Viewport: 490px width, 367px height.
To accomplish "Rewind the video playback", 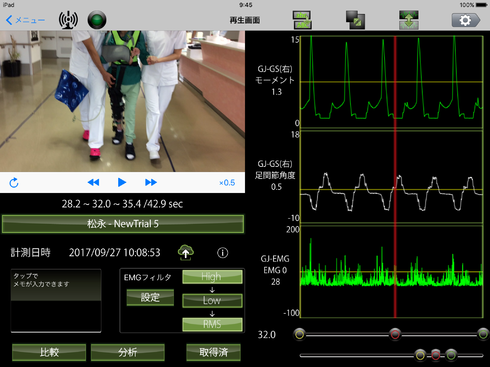I will click(93, 182).
